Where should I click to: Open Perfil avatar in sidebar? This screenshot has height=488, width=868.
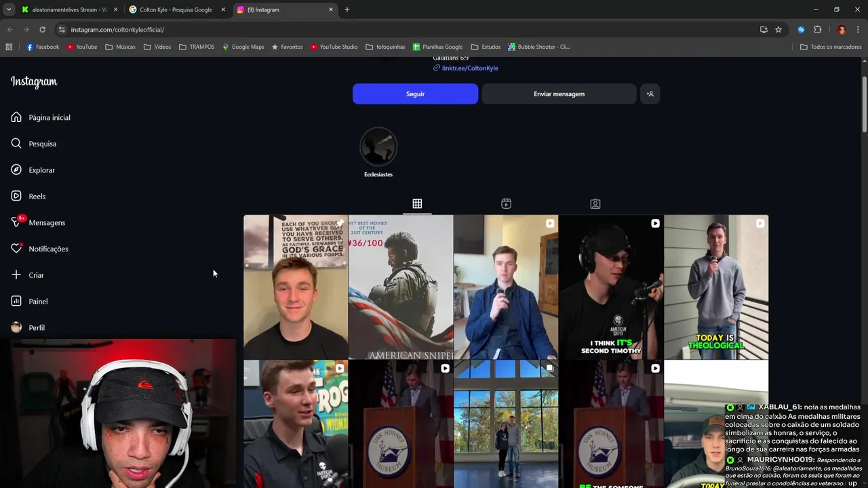[x=16, y=327]
